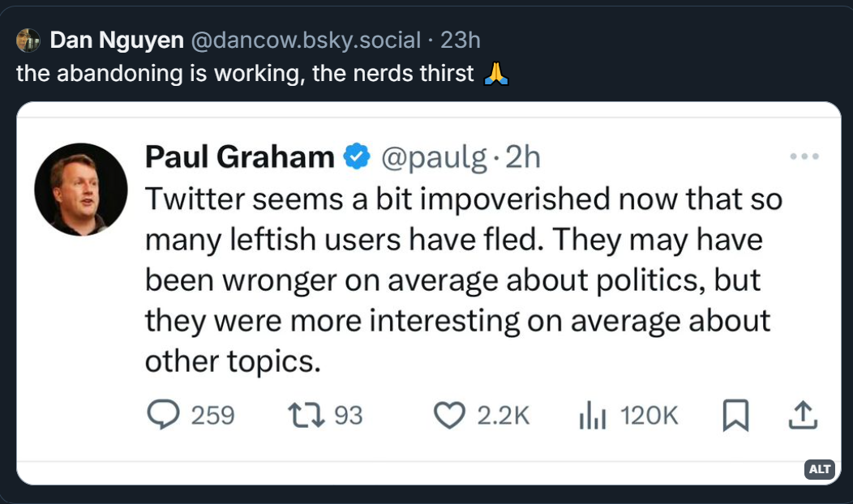This screenshot has height=504, width=853.
Task: Click the tweet text about leftish users
Action: pos(458,280)
